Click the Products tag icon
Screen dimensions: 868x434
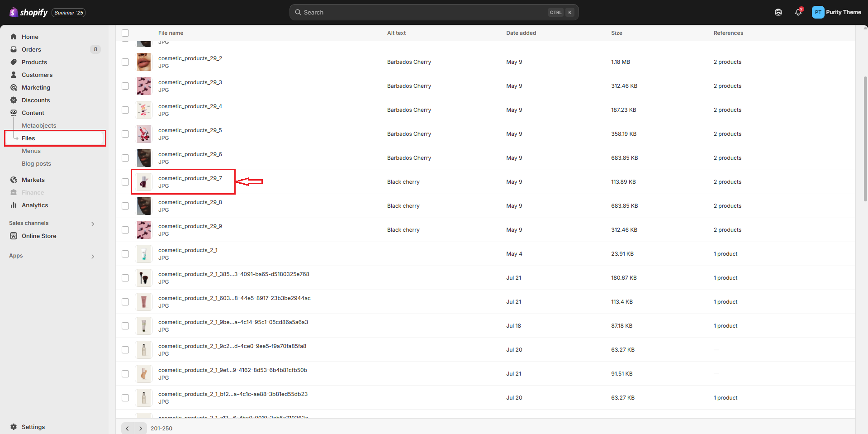pyautogui.click(x=14, y=62)
